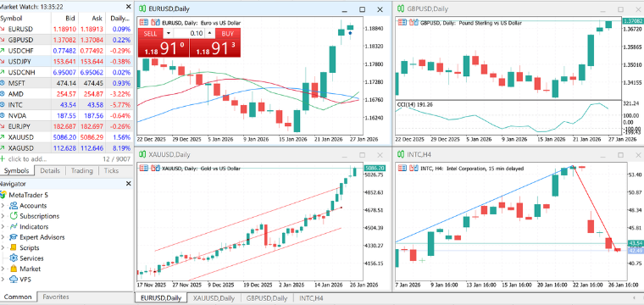Screen dimensions: 644x305
Task: Expand the Expert Advisors tree node
Action: pos(3,237)
